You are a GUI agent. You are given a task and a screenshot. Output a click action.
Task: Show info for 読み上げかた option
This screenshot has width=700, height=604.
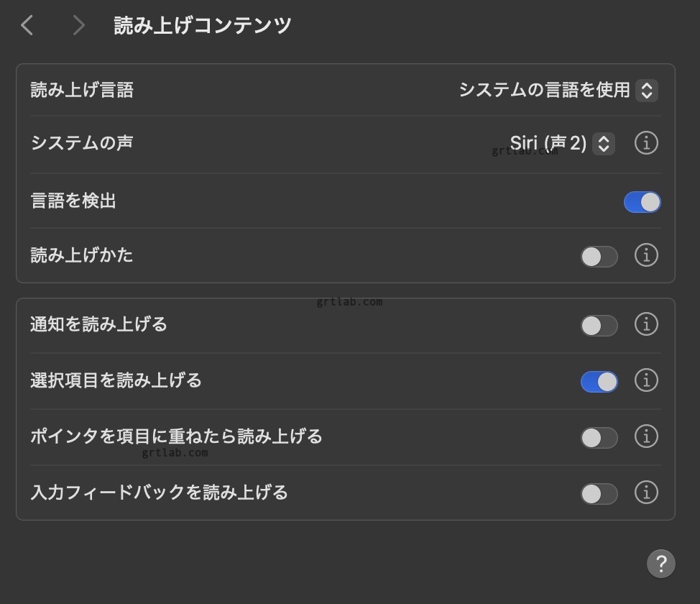[x=646, y=255]
